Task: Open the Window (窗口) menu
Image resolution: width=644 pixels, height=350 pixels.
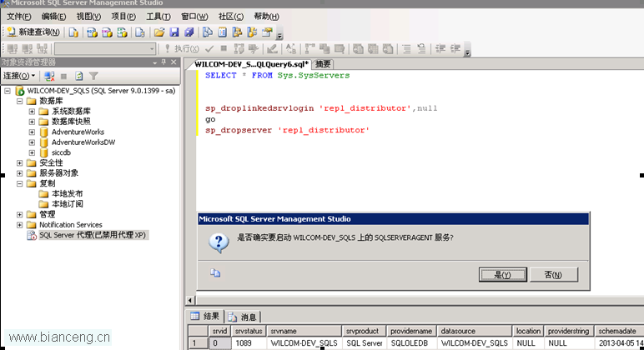Action: tap(194, 17)
